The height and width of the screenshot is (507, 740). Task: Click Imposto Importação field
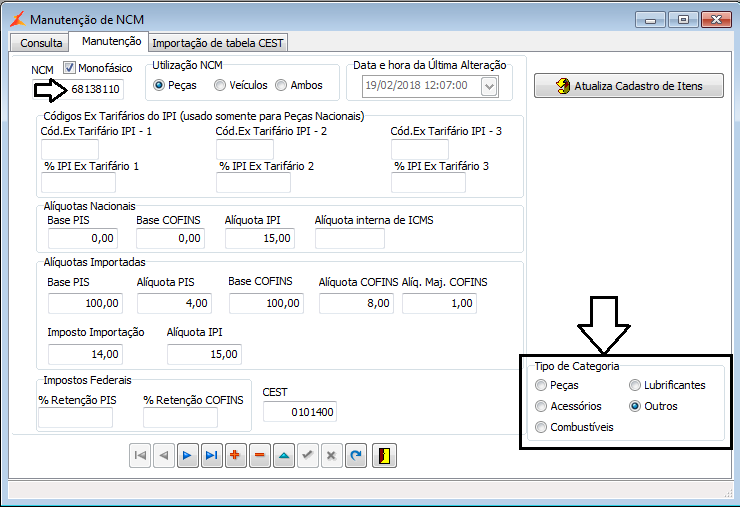(x=85, y=354)
